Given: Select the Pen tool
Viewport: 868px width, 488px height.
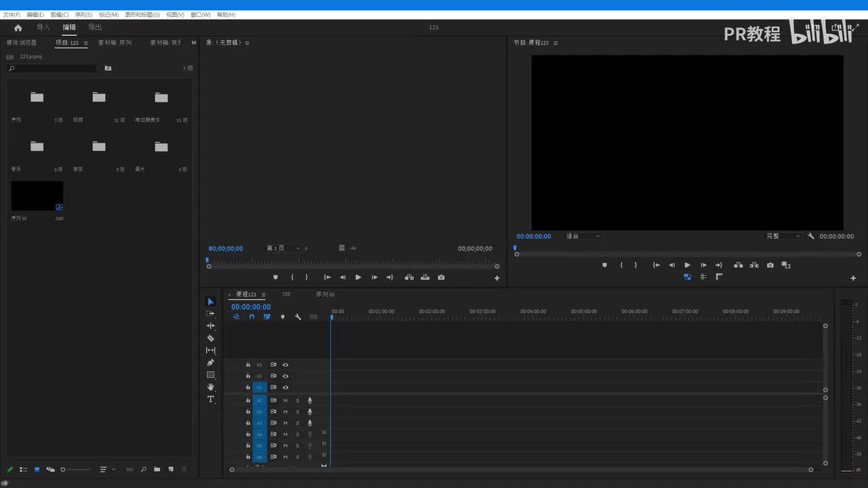Looking at the screenshot, I should click(x=210, y=363).
